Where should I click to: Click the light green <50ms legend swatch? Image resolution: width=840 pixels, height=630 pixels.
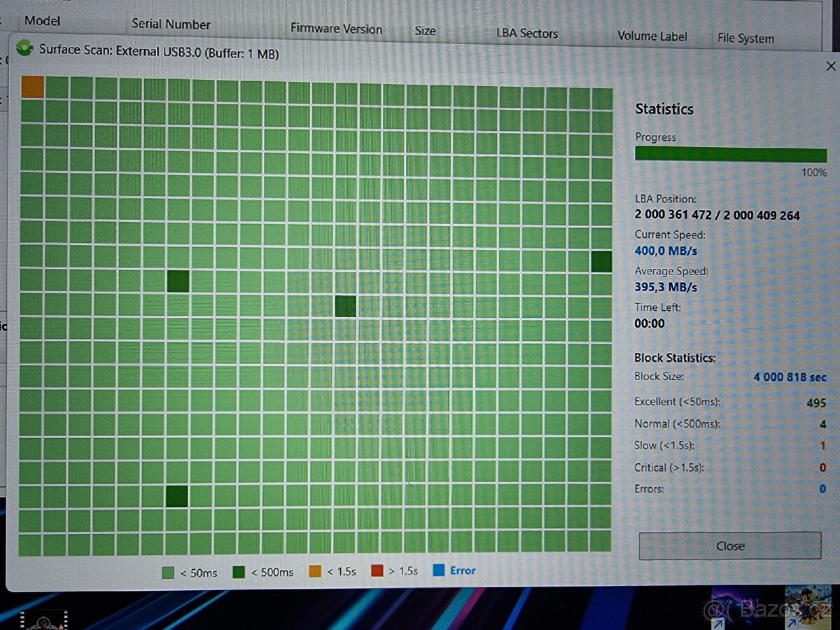click(168, 573)
